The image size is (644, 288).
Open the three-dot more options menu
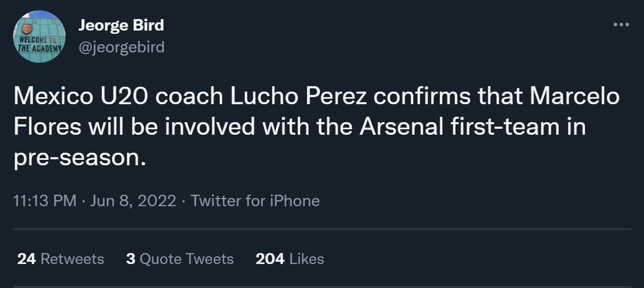click(621, 25)
